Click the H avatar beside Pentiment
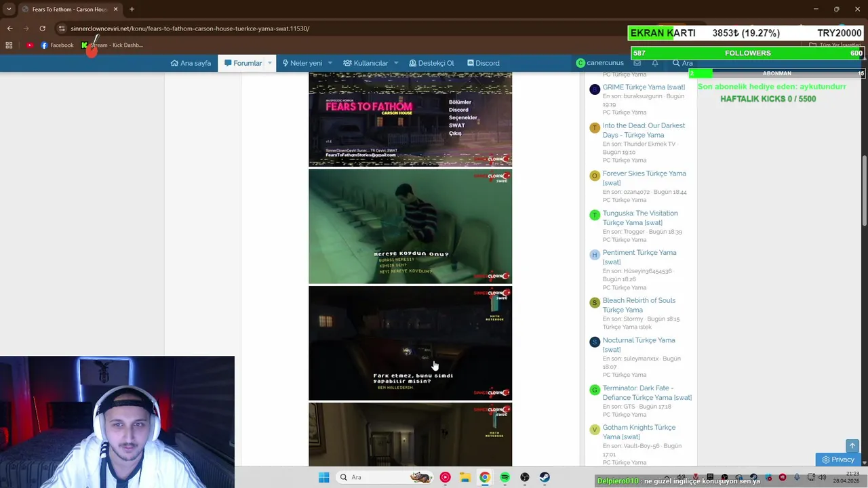 tap(595, 255)
